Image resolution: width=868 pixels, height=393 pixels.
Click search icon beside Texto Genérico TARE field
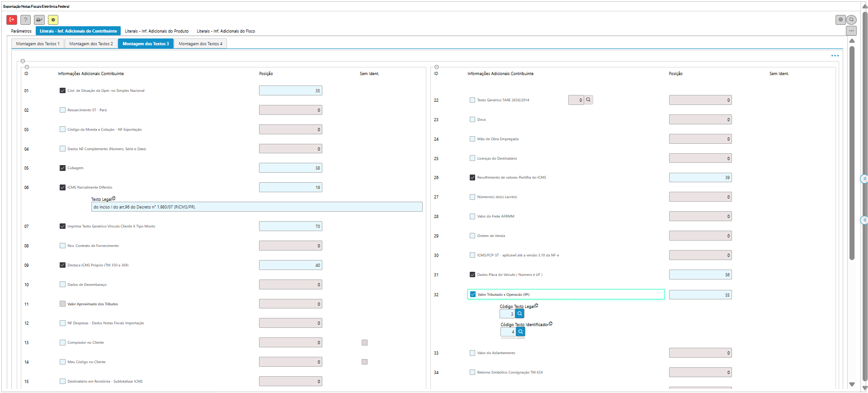click(x=588, y=100)
